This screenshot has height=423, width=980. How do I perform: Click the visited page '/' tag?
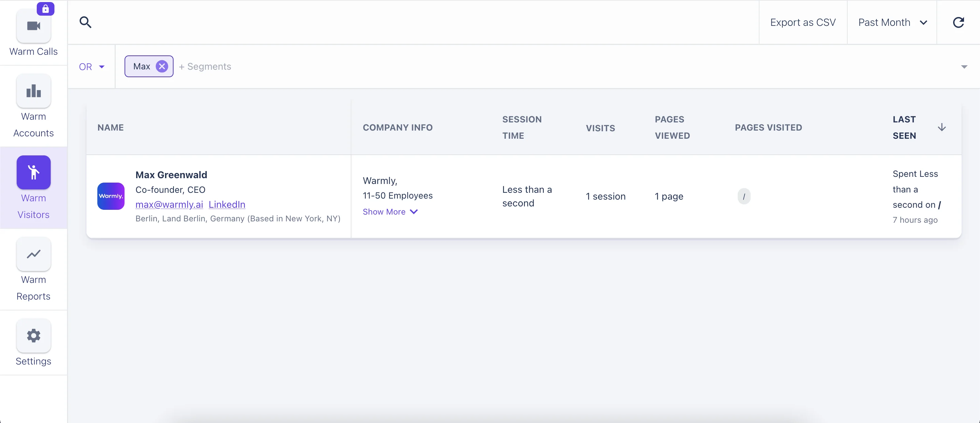point(744,197)
